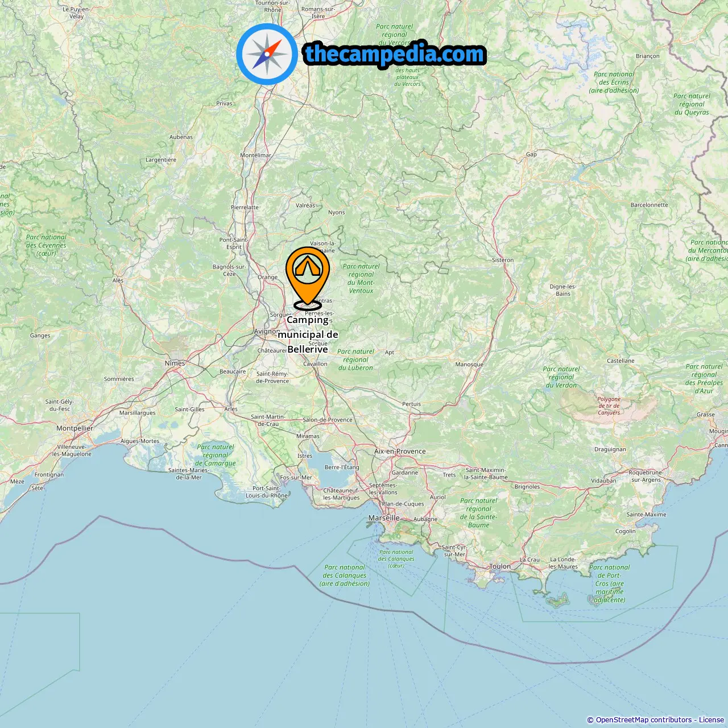The height and width of the screenshot is (728, 728).
Task: Click the Parc naturel régional de Camargue label
Action: click(216, 455)
